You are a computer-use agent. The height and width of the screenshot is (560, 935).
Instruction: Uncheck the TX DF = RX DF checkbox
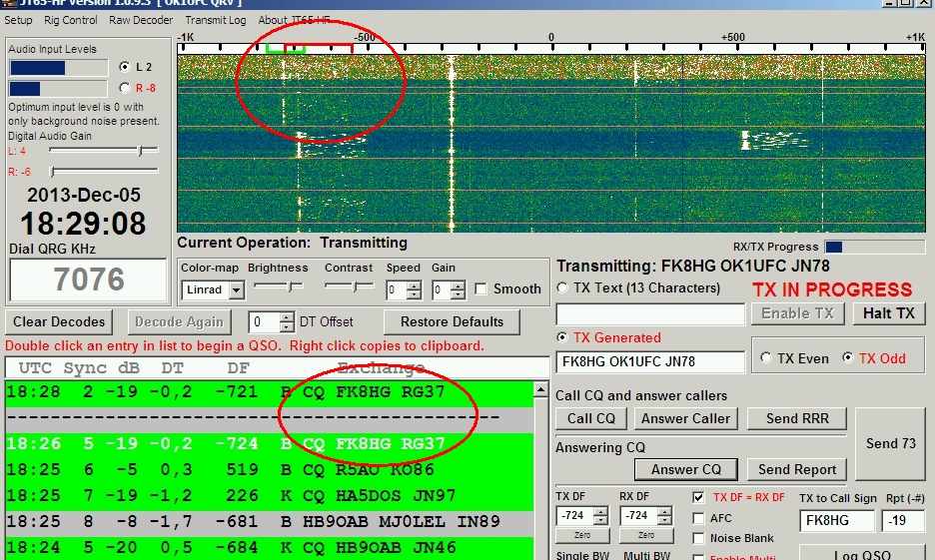pyautogui.click(x=698, y=497)
